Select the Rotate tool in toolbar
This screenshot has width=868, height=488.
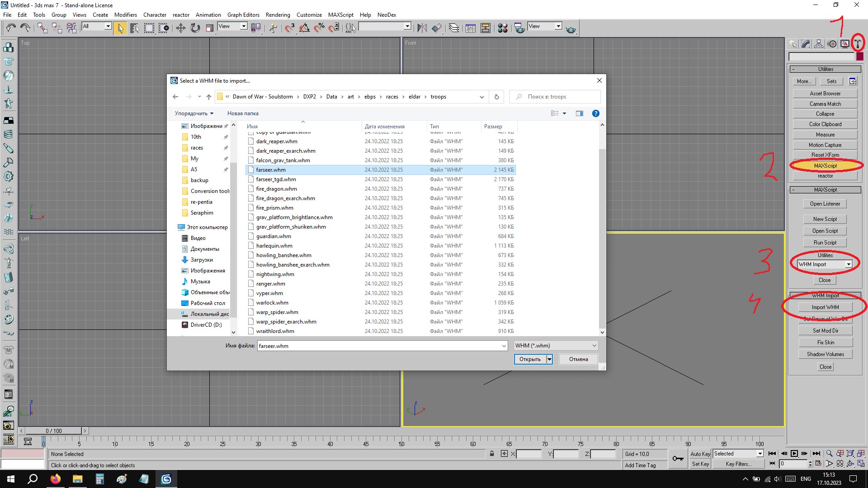195,28
